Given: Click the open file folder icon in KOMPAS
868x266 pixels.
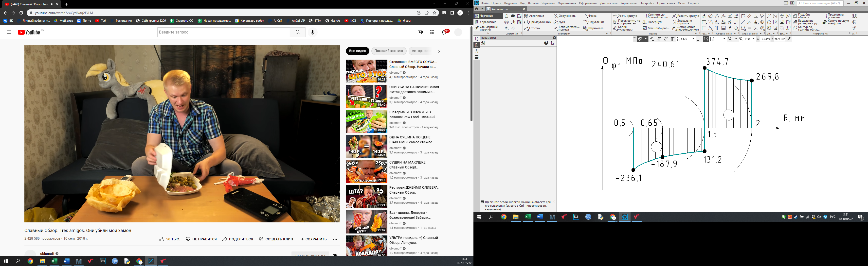Looking at the screenshot, I should coord(513,16).
